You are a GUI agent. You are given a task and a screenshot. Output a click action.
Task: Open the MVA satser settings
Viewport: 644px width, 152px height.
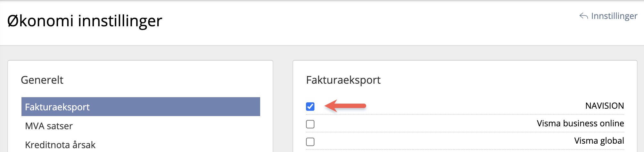(49, 126)
